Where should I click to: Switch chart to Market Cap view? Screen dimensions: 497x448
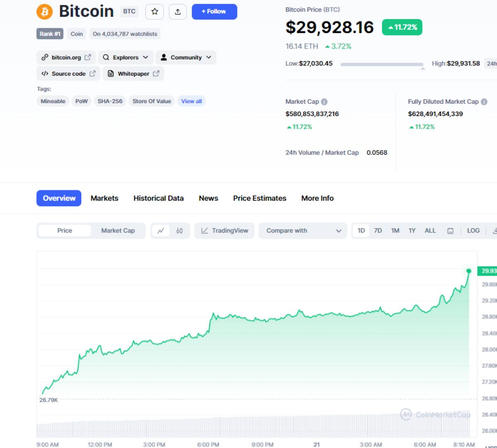(118, 231)
